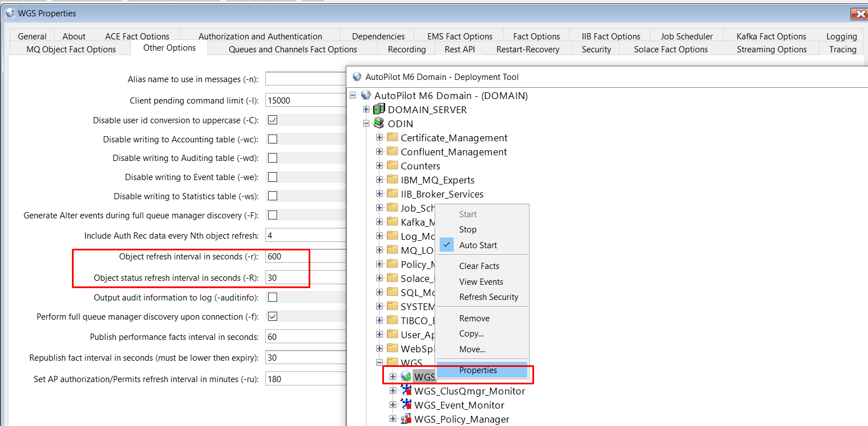Choose View Events in context menu

coord(482,281)
